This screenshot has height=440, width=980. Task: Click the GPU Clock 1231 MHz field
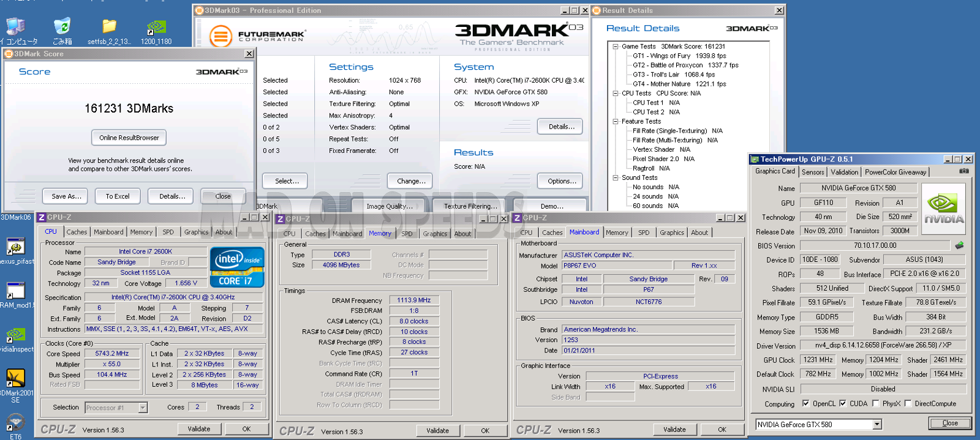(818, 360)
